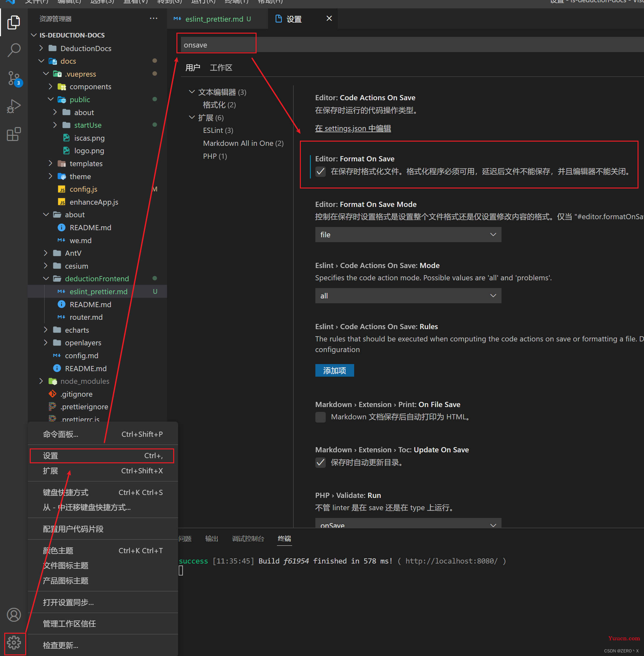The width and height of the screenshot is (644, 656).
Task: Collapse 扩展 settings category
Action: (192, 117)
